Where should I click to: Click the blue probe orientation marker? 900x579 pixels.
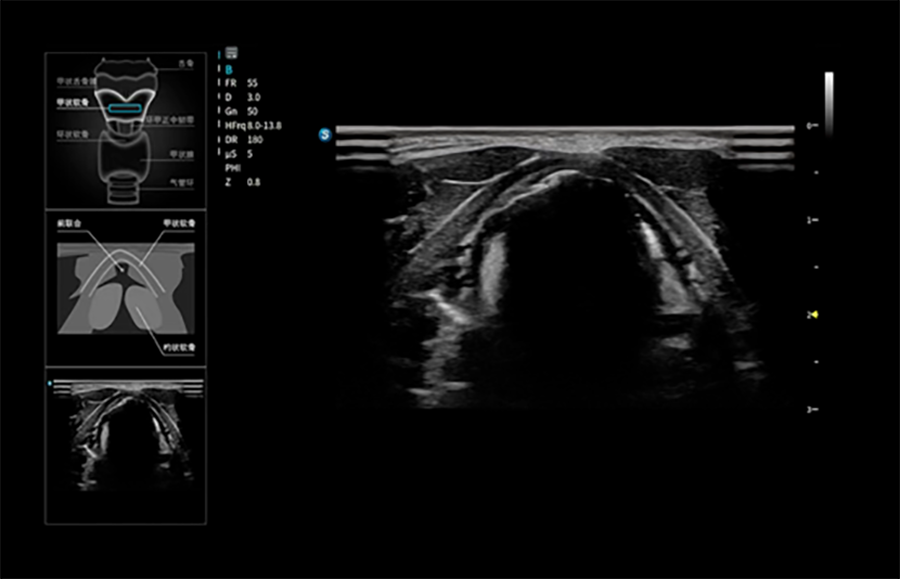pyautogui.click(x=325, y=133)
